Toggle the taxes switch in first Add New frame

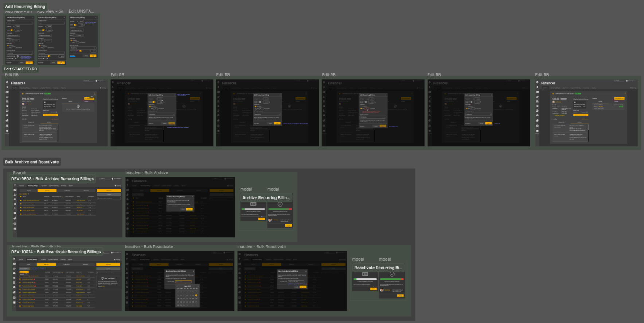12,30
